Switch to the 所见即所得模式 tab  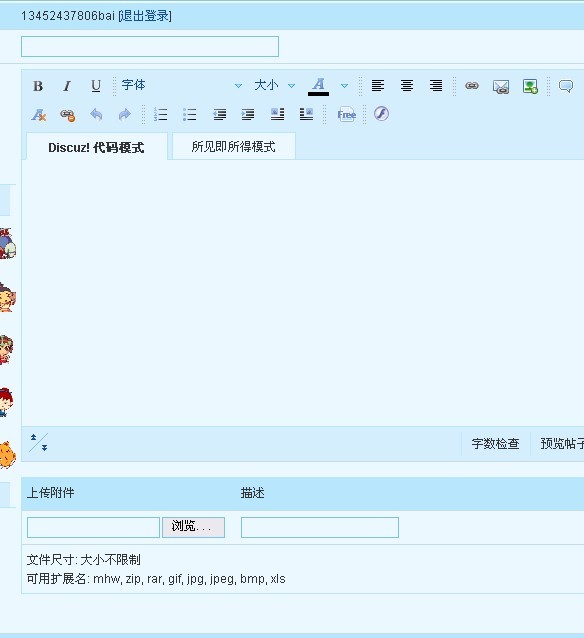(234, 146)
